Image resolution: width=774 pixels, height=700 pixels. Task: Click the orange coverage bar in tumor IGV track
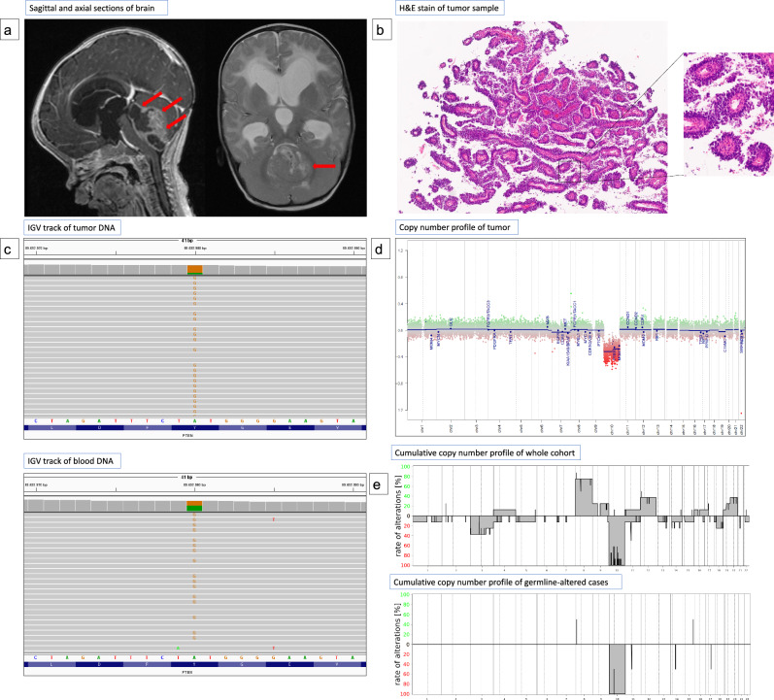[x=195, y=269]
